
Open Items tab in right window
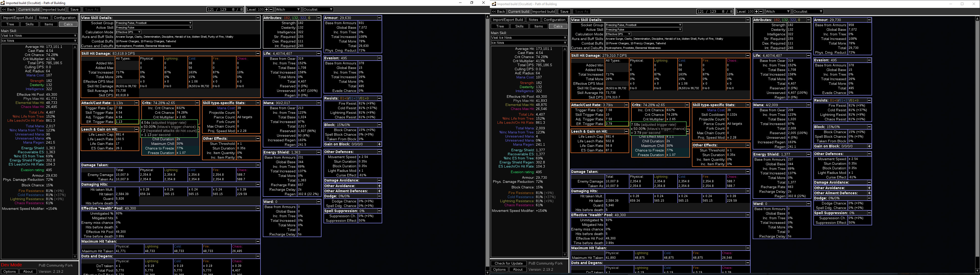[538, 26]
